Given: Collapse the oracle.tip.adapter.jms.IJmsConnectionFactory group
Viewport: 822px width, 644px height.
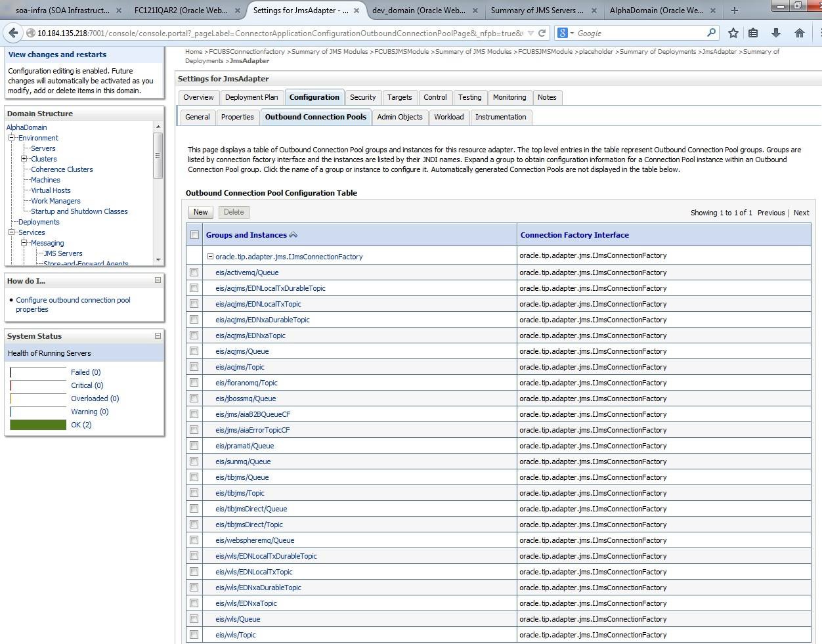Looking at the screenshot, I should (x=210, y=257).
